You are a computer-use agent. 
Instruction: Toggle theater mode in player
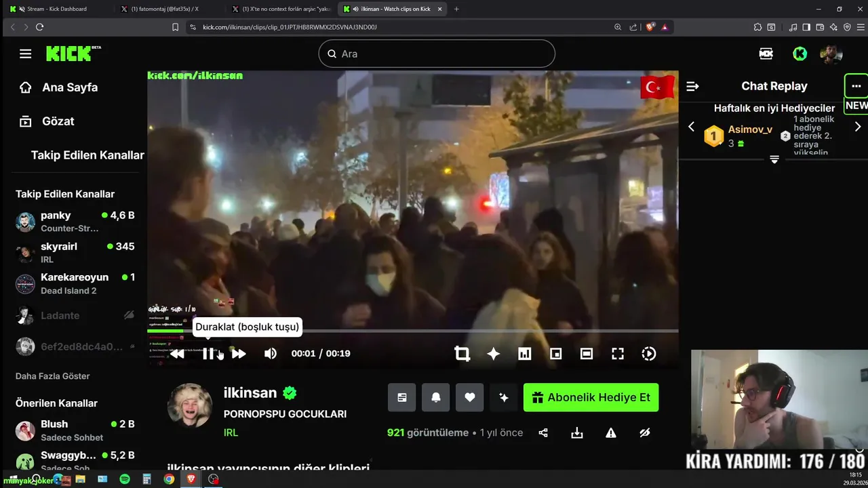click(x=587, y=354)
